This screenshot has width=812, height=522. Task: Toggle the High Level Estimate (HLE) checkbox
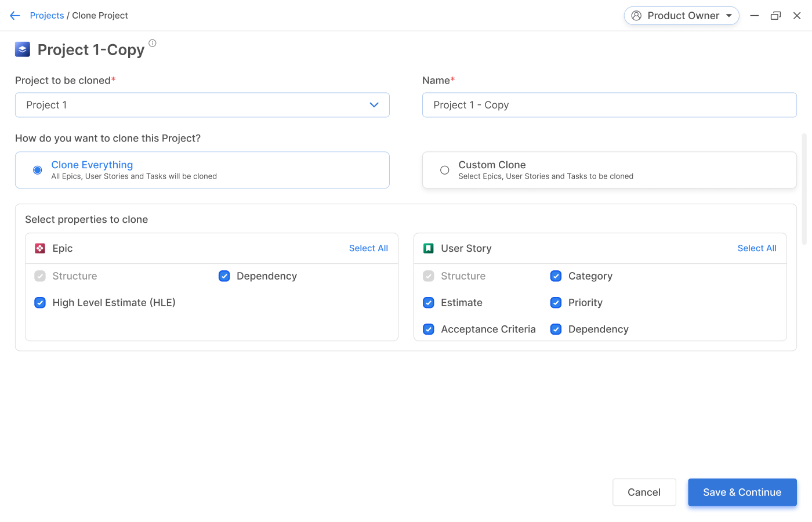pyautogui.click(x=40, y=303)
